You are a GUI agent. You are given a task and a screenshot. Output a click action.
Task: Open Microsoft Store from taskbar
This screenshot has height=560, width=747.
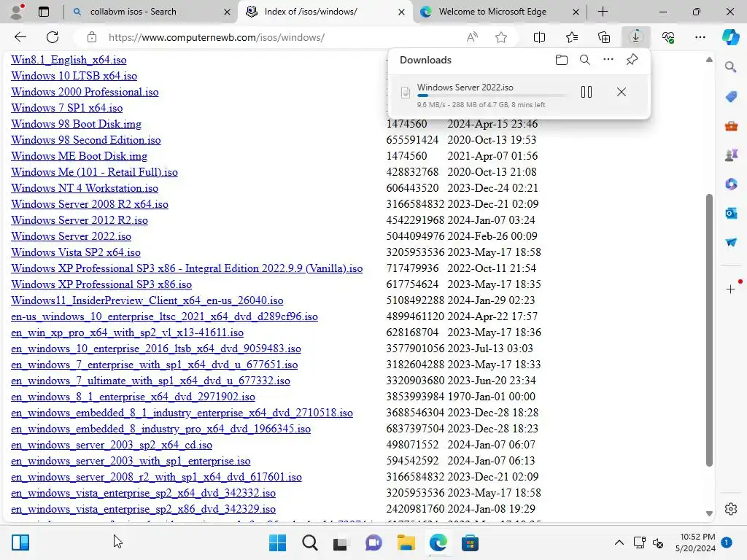(470, 542)
